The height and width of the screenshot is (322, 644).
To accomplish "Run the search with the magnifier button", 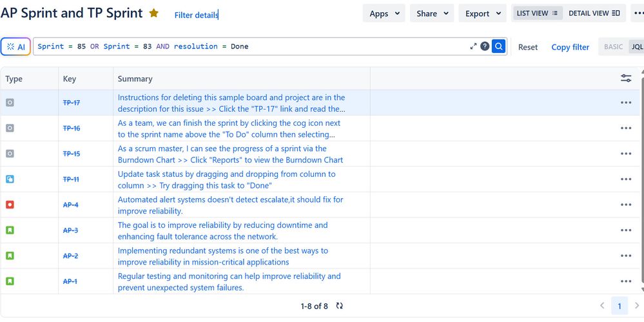I will (x=498, y=46).
